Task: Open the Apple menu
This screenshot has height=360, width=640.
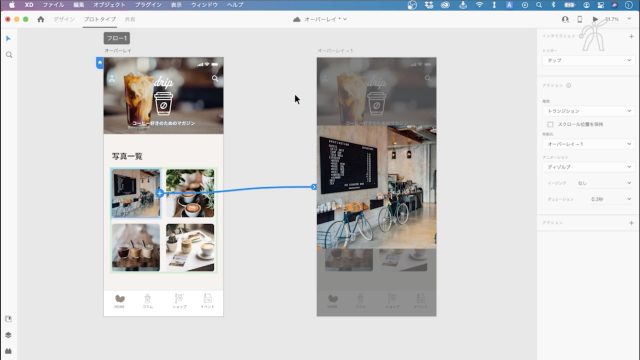Action: point(12,5)
